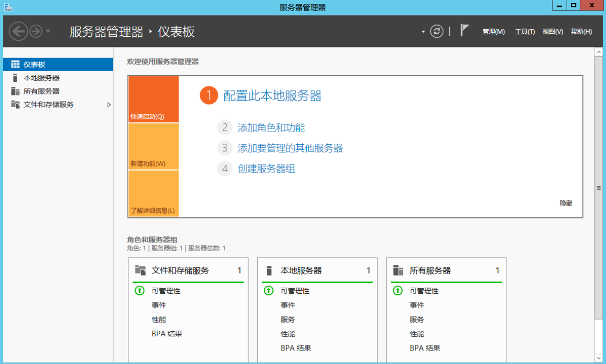Select 本地服务器 in the left sidebar
The width and height of the screenshot is (606, 364).
point(41,78)
